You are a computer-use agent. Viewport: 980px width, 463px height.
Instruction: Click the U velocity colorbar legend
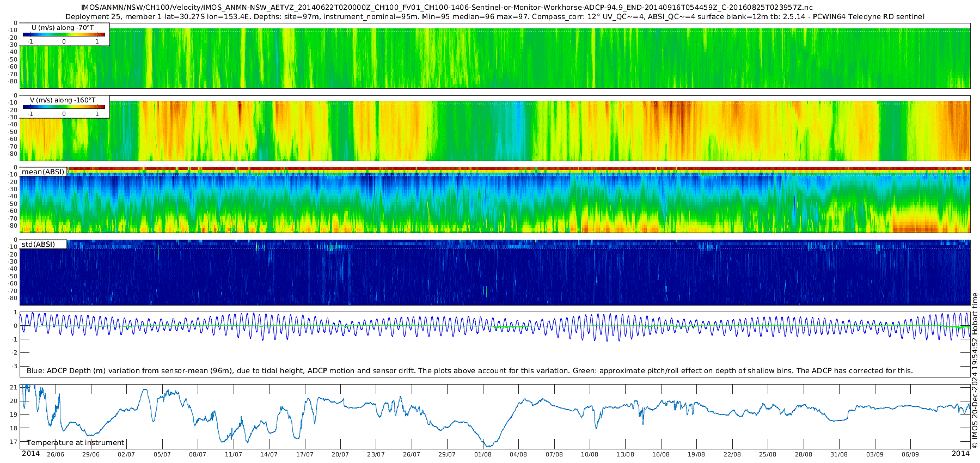pos(64,35)
